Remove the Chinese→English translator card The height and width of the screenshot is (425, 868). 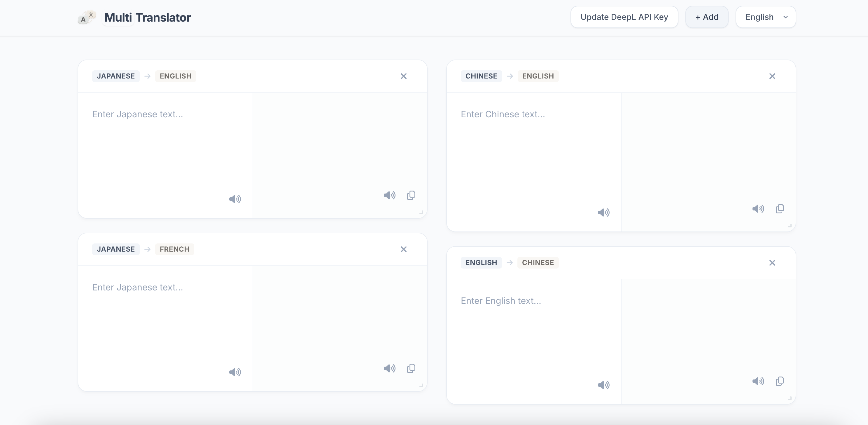[772, 76]
